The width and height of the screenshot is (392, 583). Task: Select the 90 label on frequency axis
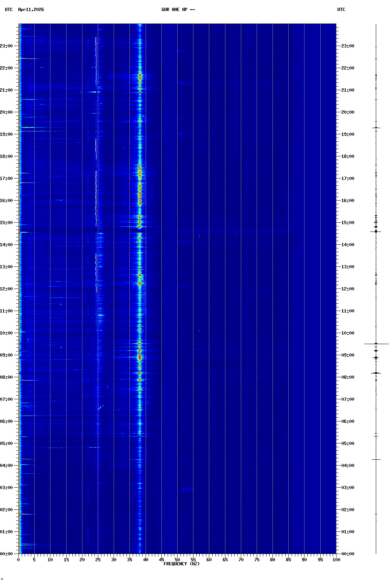(304, 560)
